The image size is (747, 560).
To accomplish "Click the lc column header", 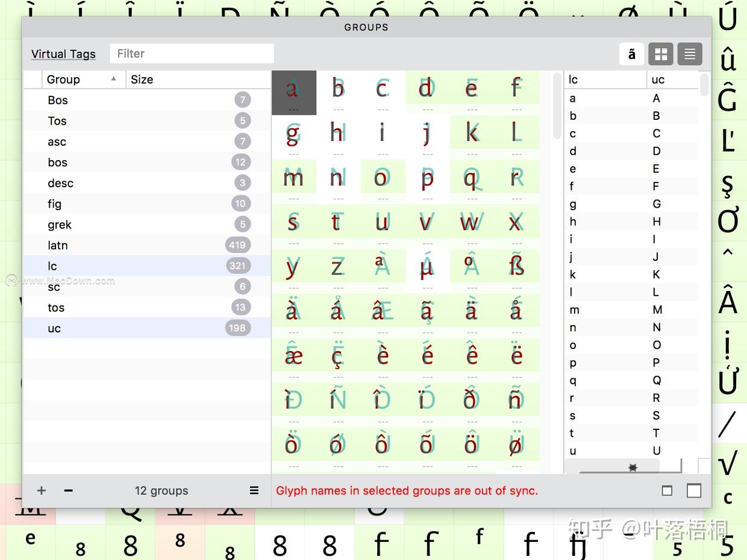I will tap(605, 79).
